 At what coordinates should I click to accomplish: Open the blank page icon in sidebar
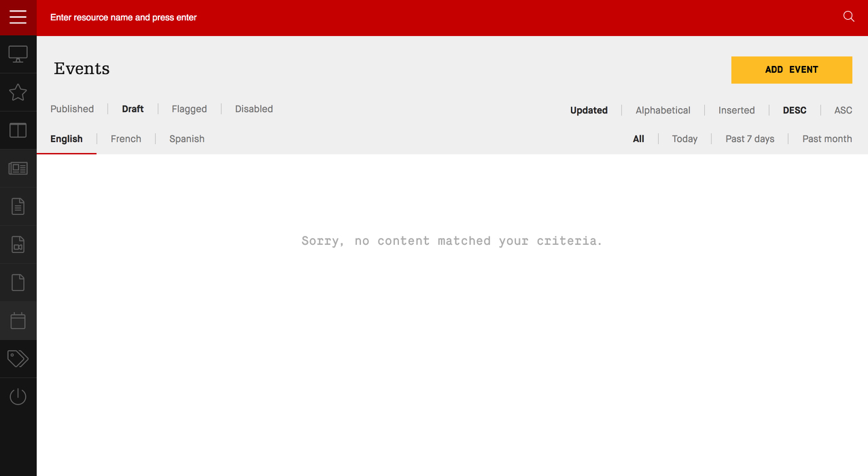pyautogui.click(x=18, y=282)
